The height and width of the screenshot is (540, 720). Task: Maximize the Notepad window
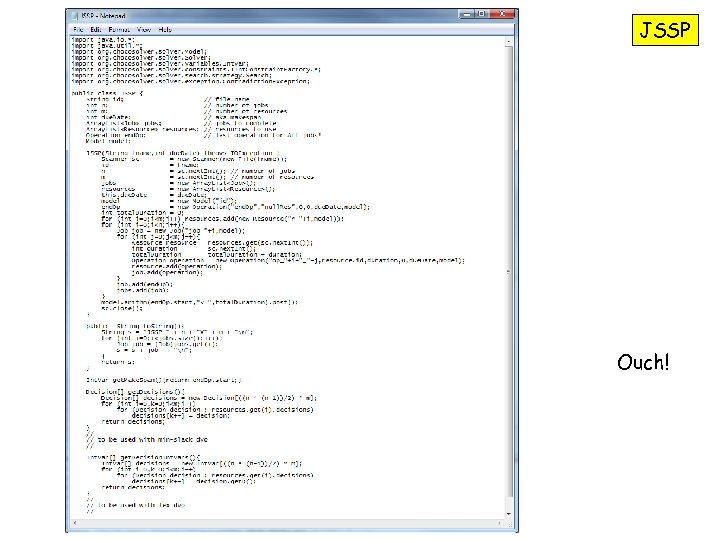pos(482,14)
